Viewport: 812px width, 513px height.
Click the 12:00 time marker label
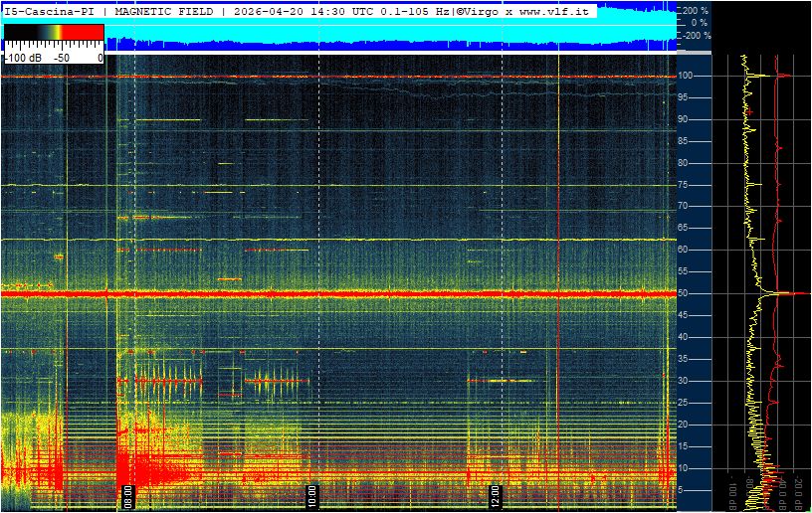pos(496,497)
